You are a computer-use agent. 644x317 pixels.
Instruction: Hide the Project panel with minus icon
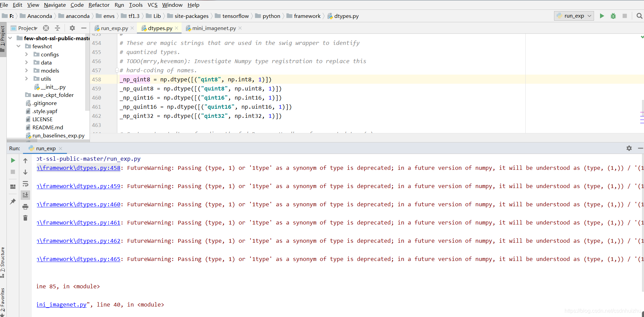coord(84,28)
